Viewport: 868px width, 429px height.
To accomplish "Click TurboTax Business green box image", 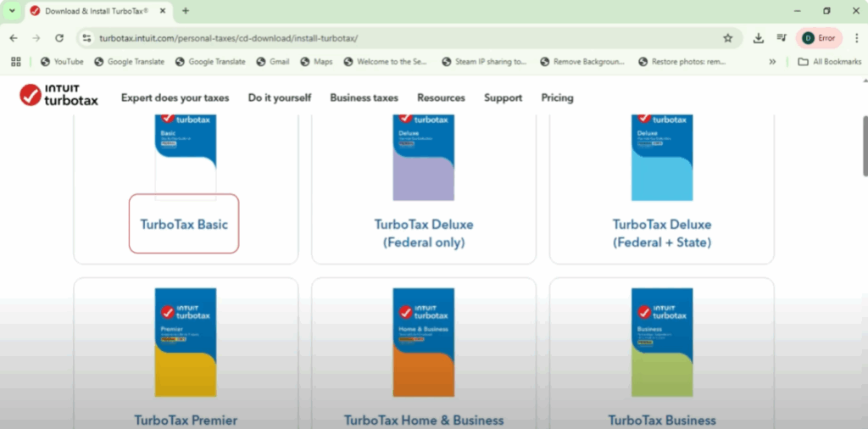I will tap(662, 342).
